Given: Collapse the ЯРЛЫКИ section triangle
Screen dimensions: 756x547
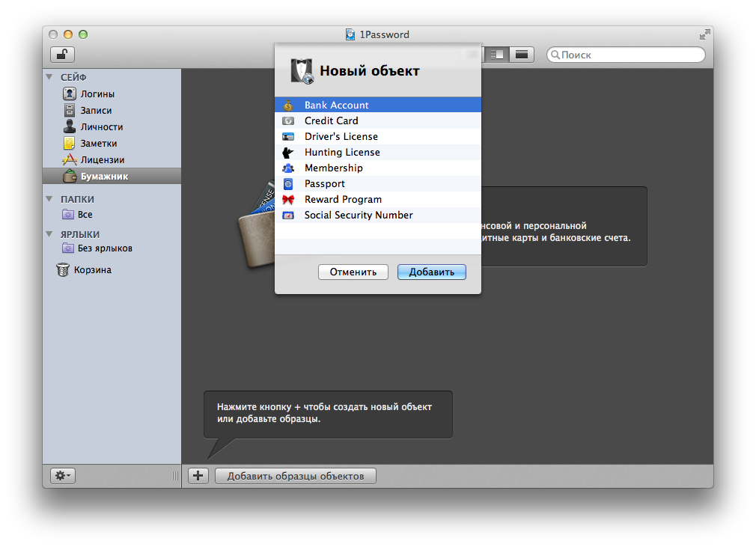Looking at the screenshot, I should (x=49, y=234).
